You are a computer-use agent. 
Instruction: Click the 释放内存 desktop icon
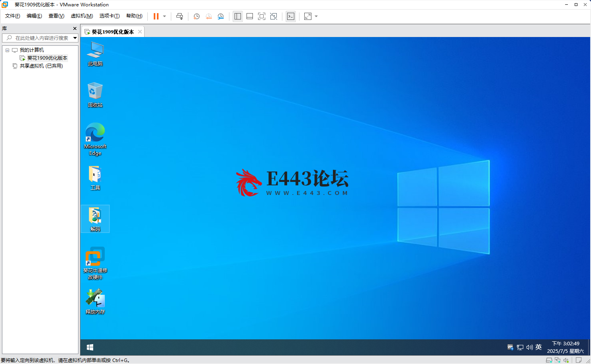click(x=95, y=302)
